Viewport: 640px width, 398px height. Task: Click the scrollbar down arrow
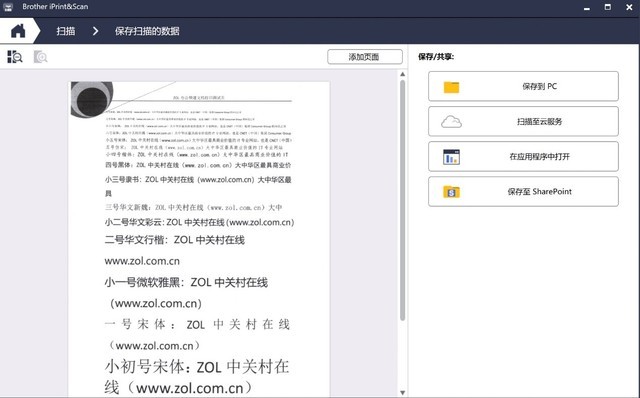(402, 393)
